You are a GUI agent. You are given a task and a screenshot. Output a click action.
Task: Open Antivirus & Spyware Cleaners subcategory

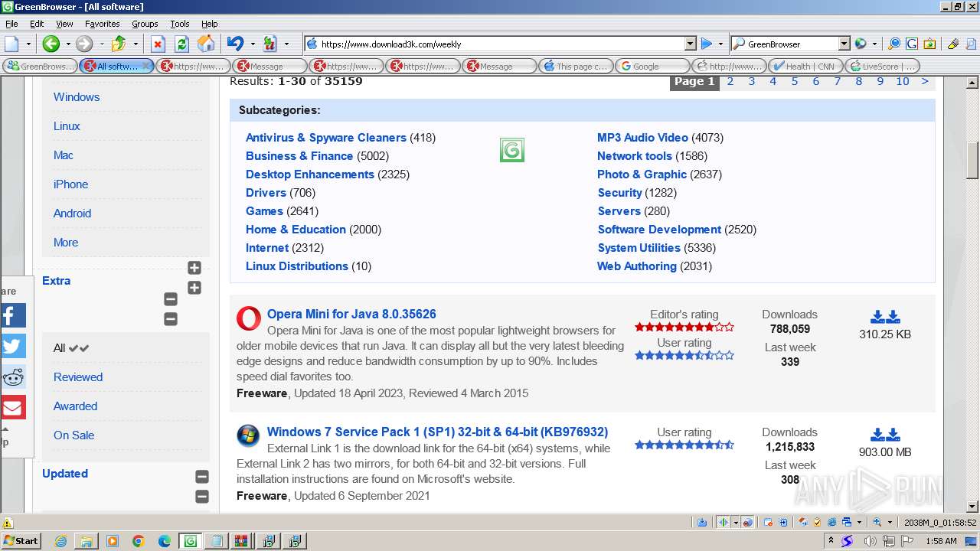coord(326,138)
